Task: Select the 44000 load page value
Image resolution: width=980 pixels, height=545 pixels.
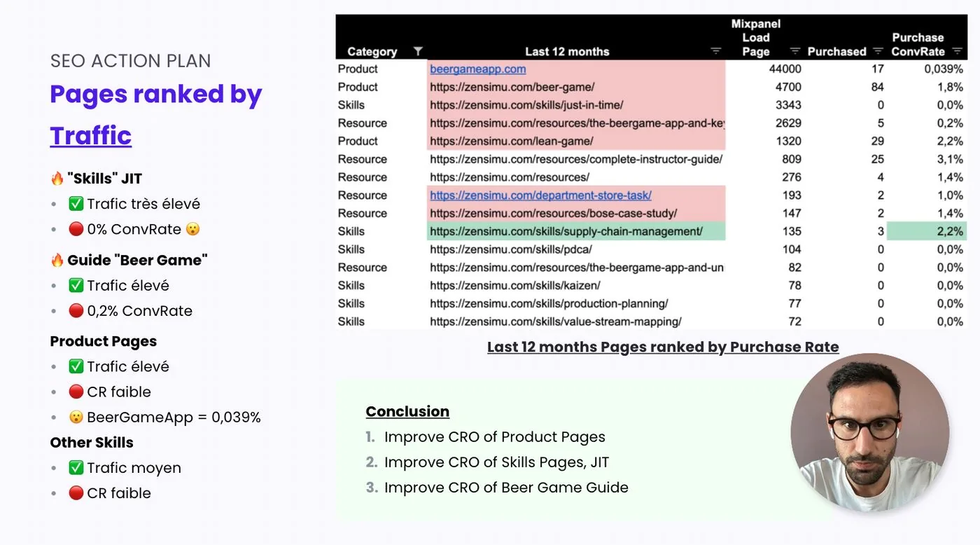Action: [785, 69]
